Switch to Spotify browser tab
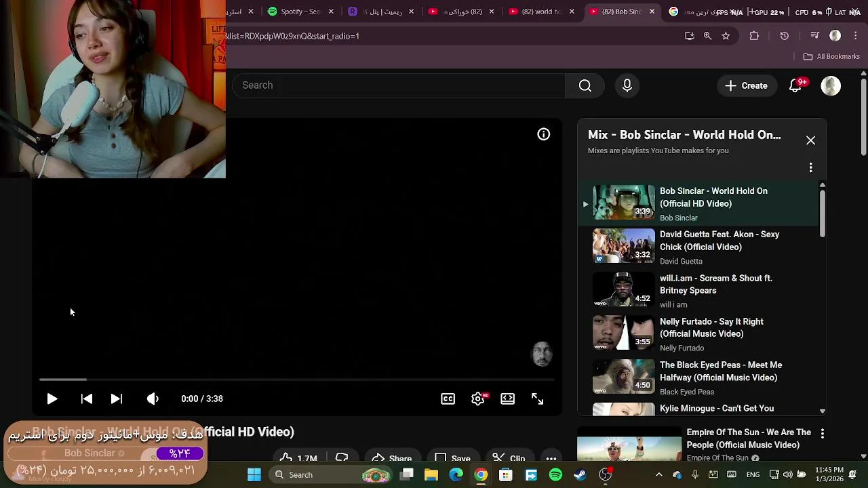868x488 pixels. (294, 12)
